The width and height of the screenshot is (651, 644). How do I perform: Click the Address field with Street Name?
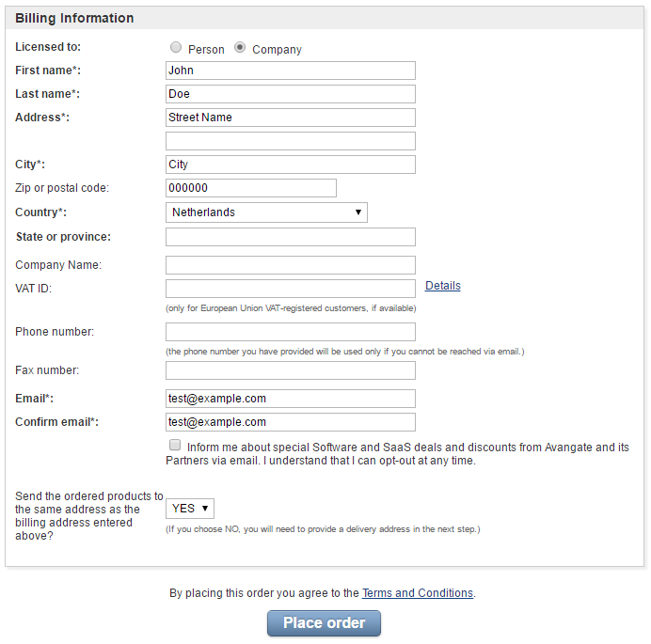point(291,118)
